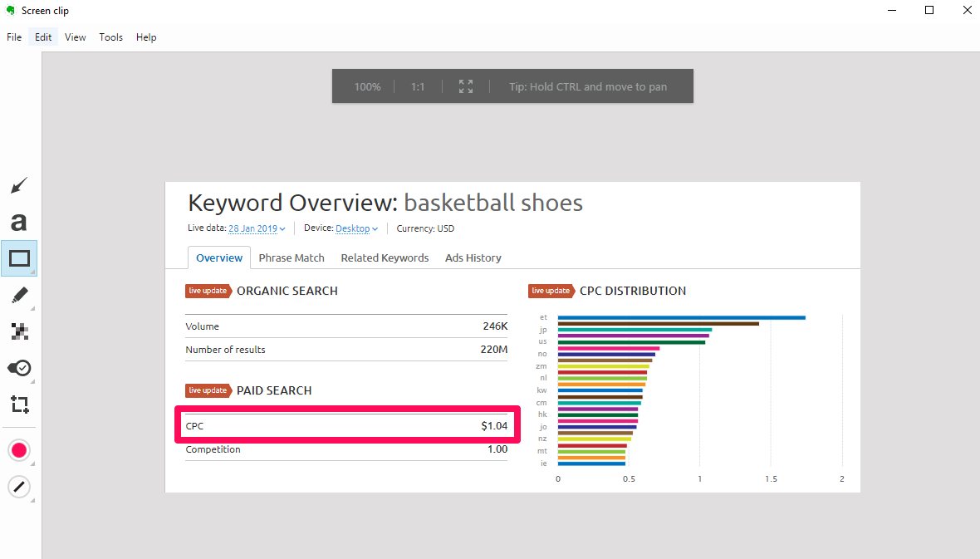Expand the 28 Jan 2019 date dropdown
This screenshot has height=559, width=980.
(x=257, y=228)
